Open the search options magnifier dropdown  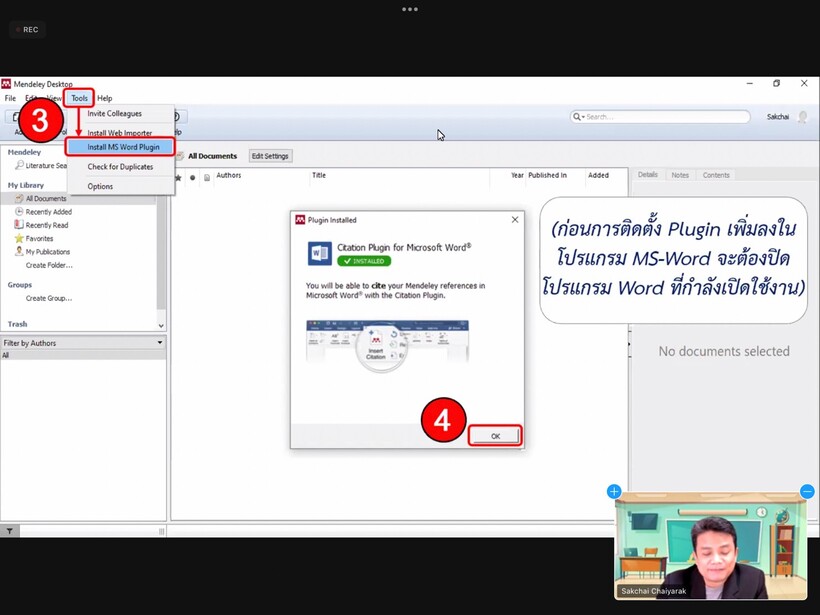[x=578, y=117]
